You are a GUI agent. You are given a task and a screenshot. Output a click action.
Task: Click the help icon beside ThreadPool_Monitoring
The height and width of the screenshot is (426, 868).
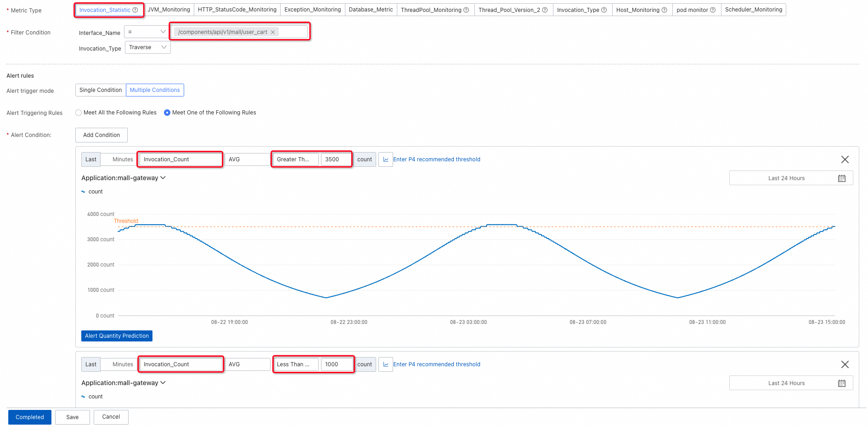[466, 10]
